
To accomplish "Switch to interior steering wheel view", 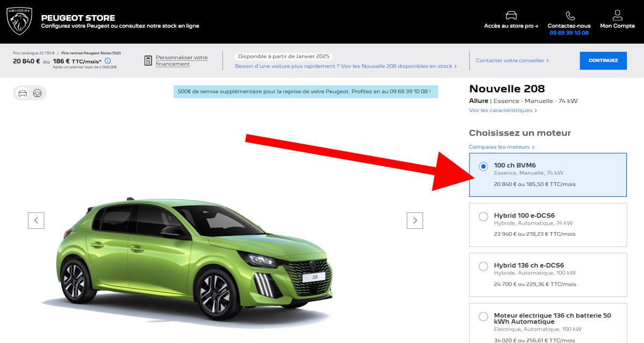I will (x=38, y=93).
